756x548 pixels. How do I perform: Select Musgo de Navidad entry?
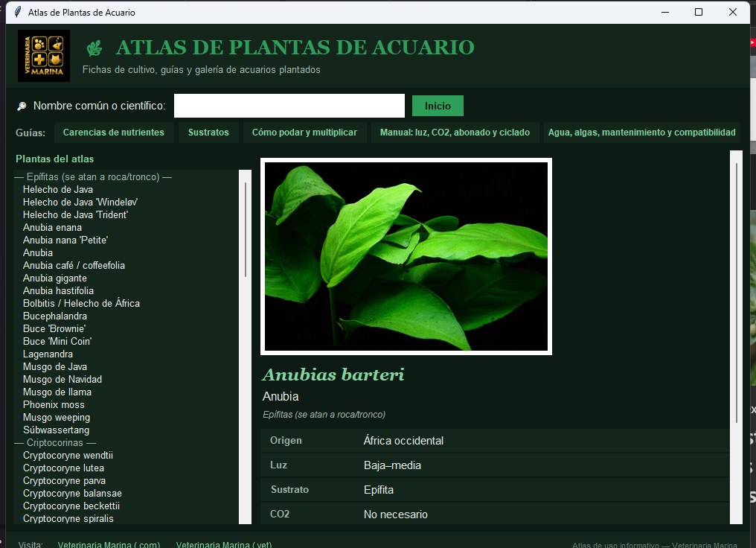63,379
